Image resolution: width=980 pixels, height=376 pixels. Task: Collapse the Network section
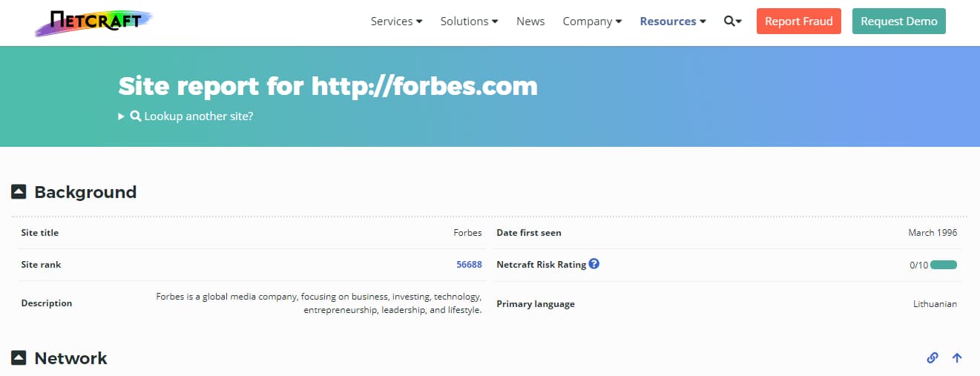click(x=19, y=358)
